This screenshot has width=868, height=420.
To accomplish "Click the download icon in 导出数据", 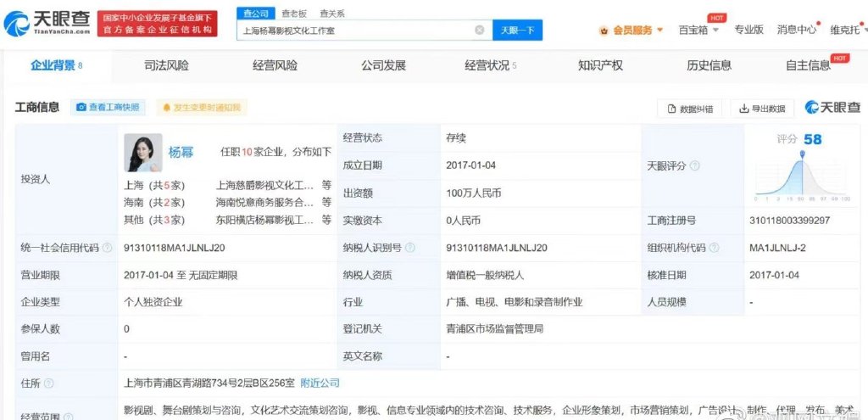I will click(x=744, y=109).
